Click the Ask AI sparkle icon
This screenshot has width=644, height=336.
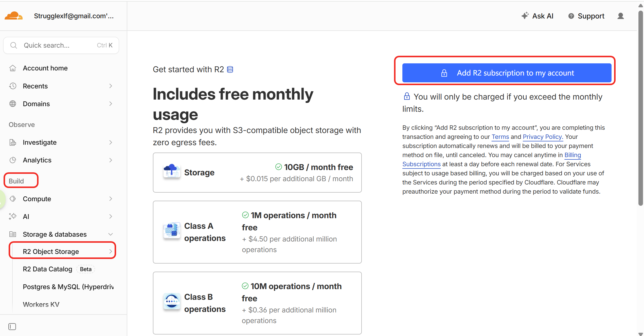(525, 16)
